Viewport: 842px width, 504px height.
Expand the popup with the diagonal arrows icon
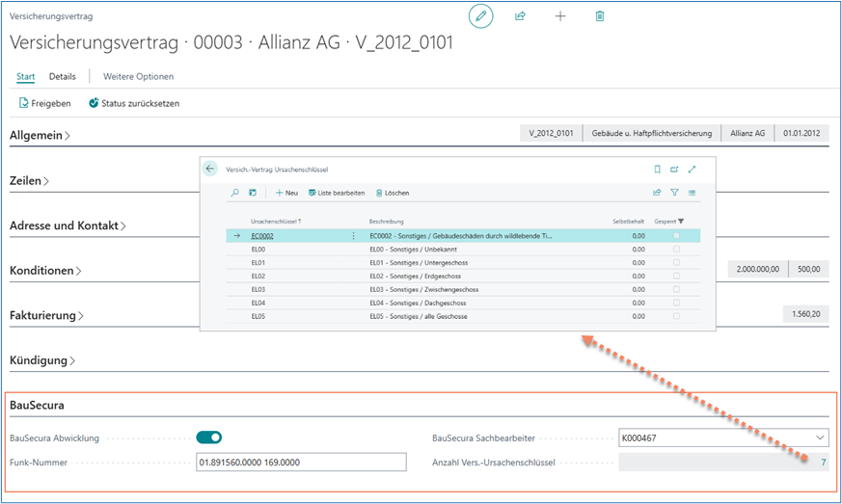click(x=692, y=169)
